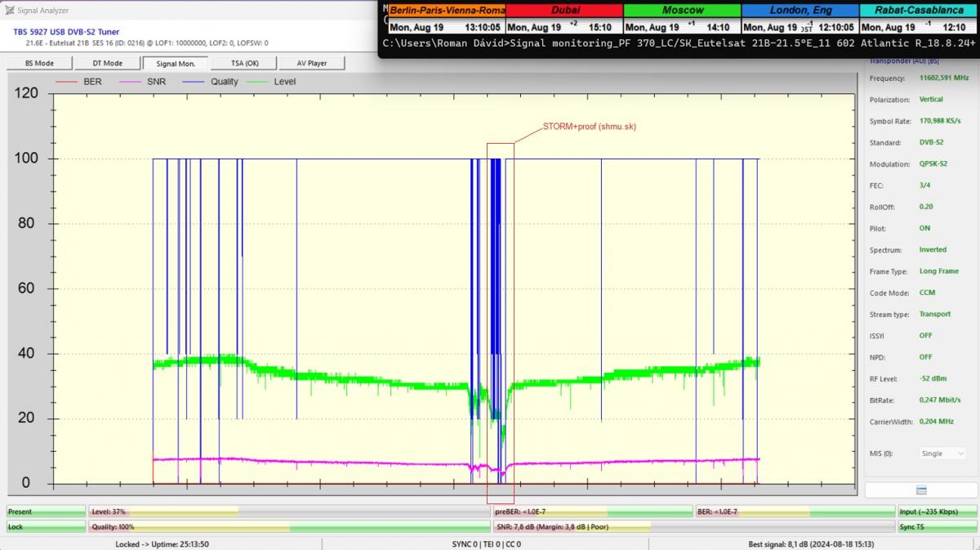
Task: Select the Signal Mon. tab
Action: (176, 63)
